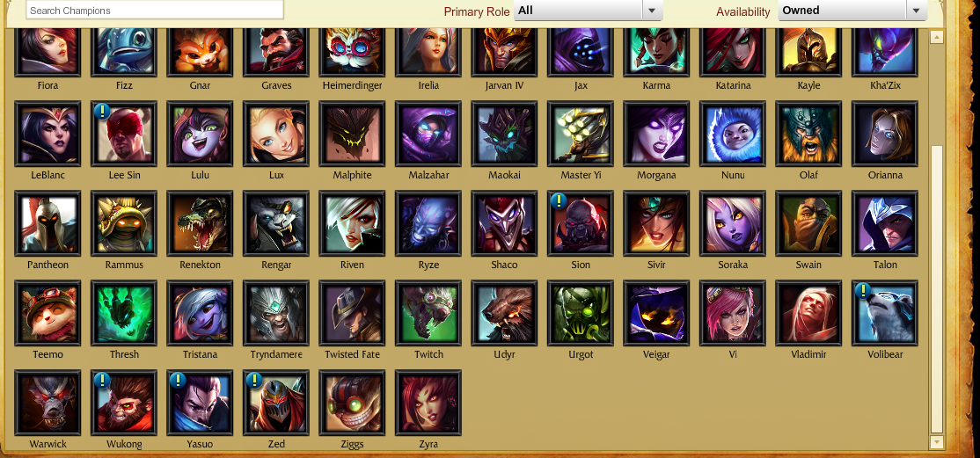Click the scrollbar down arrow
Image resolution: width=980 pixels, height=458 pixels.
[x=936, y=442]
